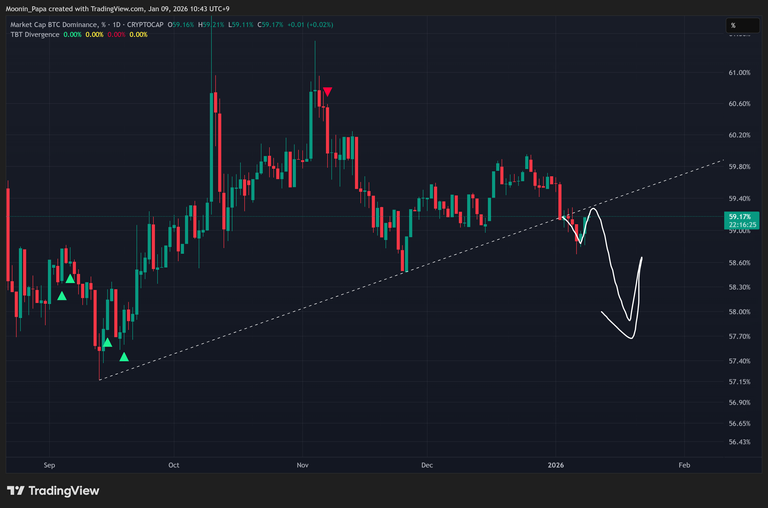Click the percent scale button top-right

(x=733, y=25)
